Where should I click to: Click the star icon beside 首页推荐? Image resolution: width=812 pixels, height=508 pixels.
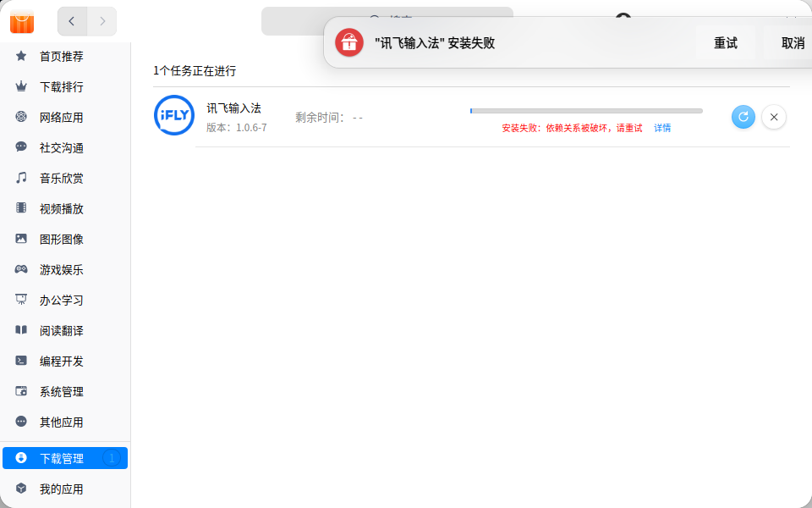click(x=21, y=56)
